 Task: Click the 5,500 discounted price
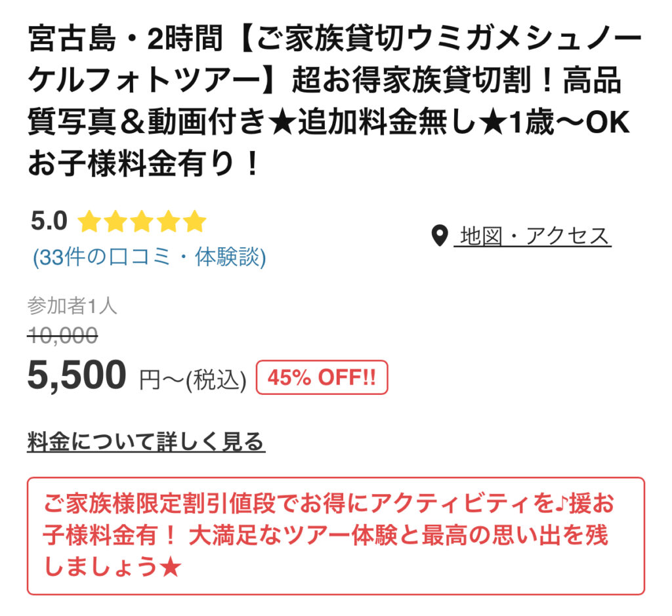[x=77, y=376]
